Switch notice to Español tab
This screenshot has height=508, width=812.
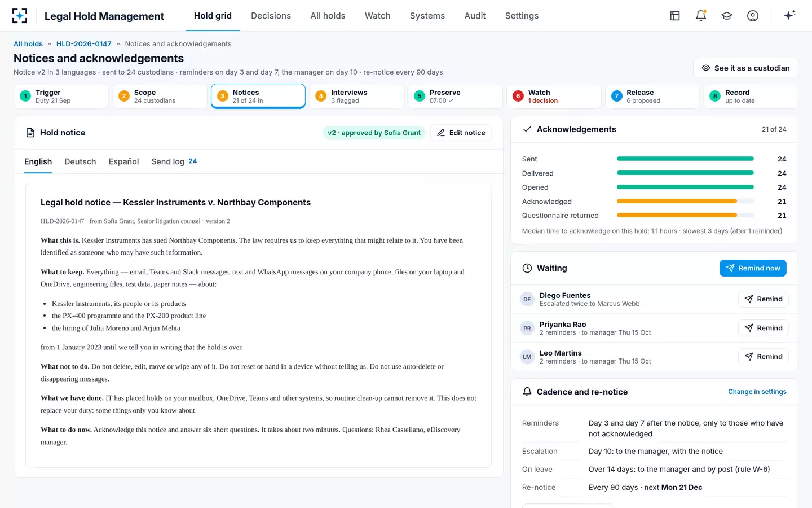pyautogui.click(x=123, y=161)
